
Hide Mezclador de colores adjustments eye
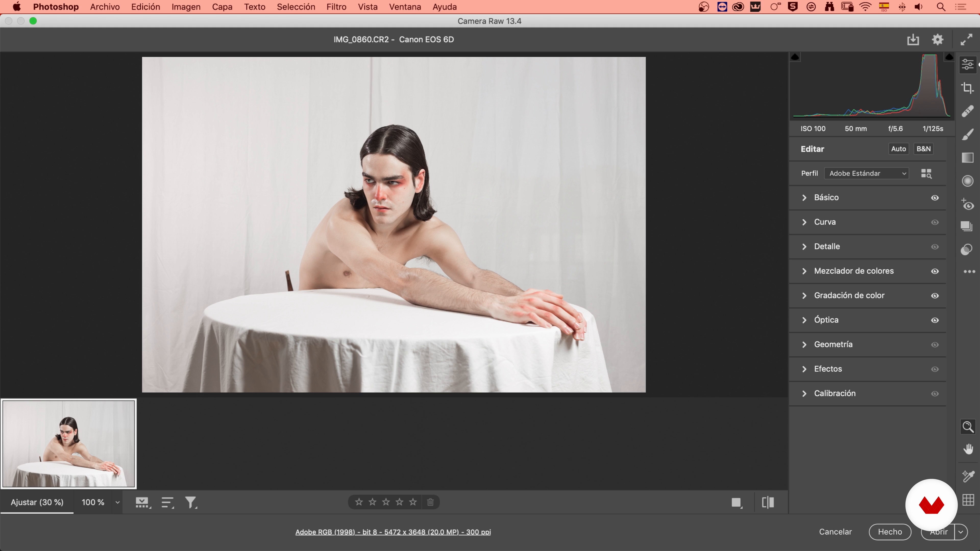[935, 271]
